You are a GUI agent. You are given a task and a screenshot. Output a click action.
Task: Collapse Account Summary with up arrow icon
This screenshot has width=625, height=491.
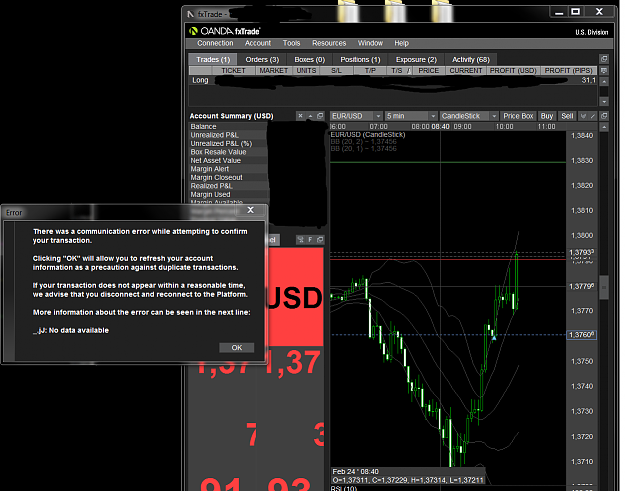coord(310,116)
